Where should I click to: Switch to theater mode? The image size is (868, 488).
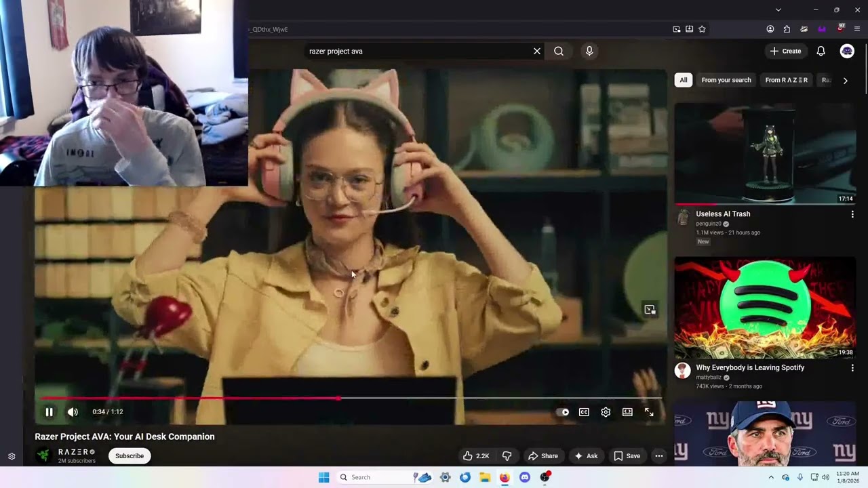point(627,412)
